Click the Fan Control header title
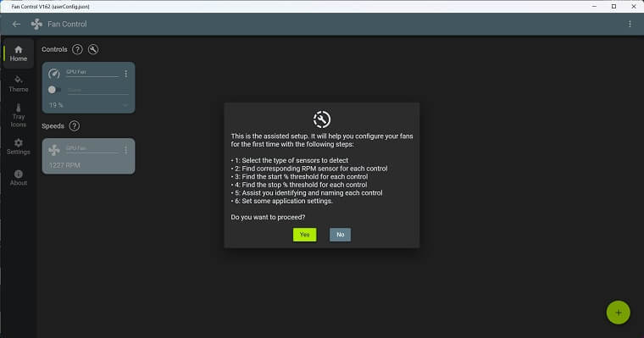Screen dimensions: 644x338 (67, 25)
